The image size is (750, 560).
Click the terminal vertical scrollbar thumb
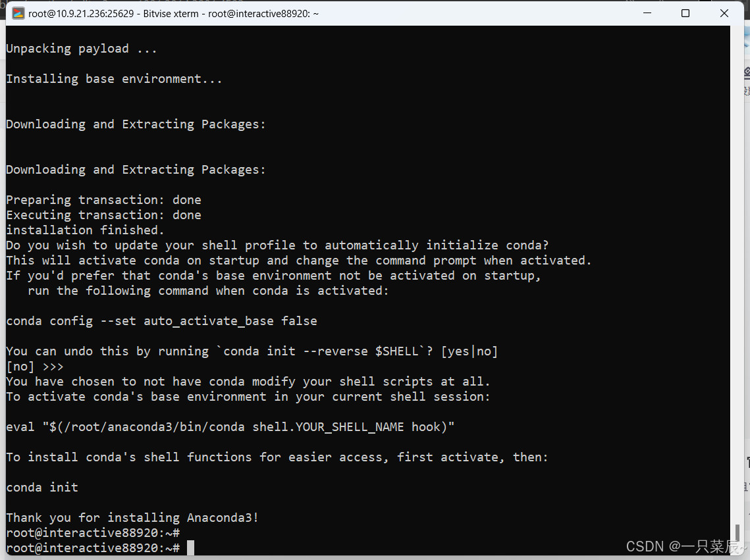(x=737, y=532)
